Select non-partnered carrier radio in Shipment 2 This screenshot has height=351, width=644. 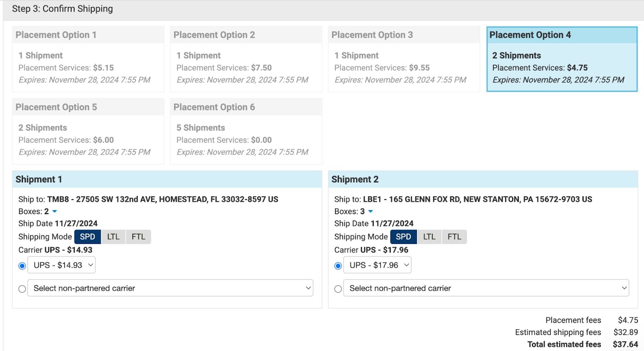pyautogui.click(x=338, y=289)
